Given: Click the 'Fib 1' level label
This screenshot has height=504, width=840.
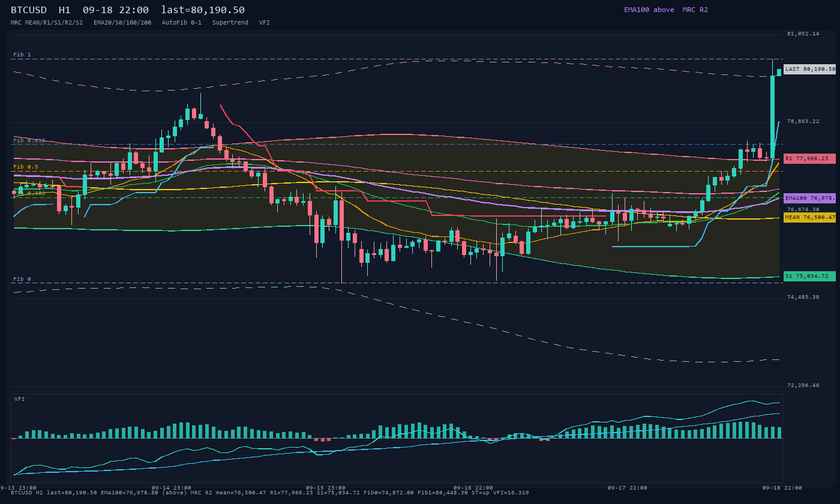Looking at the screenshot, I should (22, 55).
